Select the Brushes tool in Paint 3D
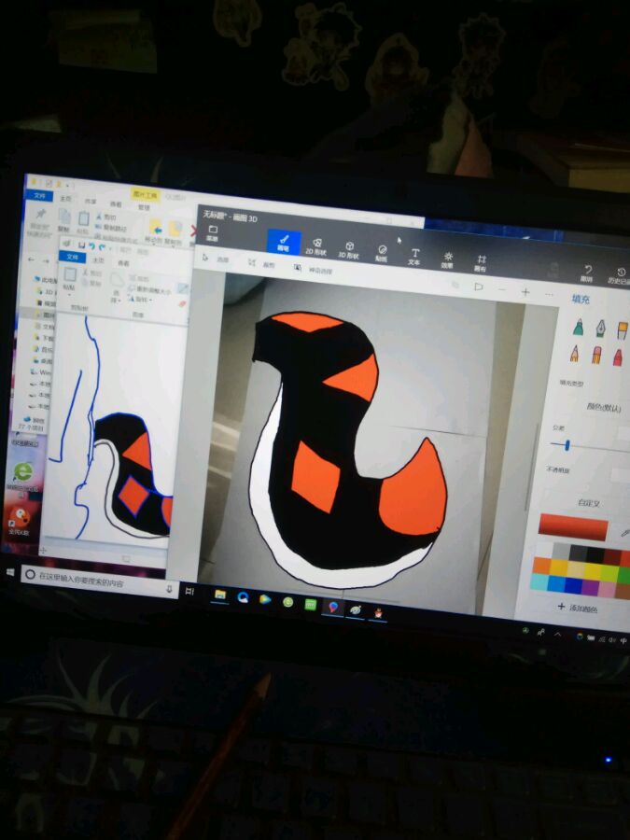630x840 pixels. pyautogui.click(x=284, y=243)
